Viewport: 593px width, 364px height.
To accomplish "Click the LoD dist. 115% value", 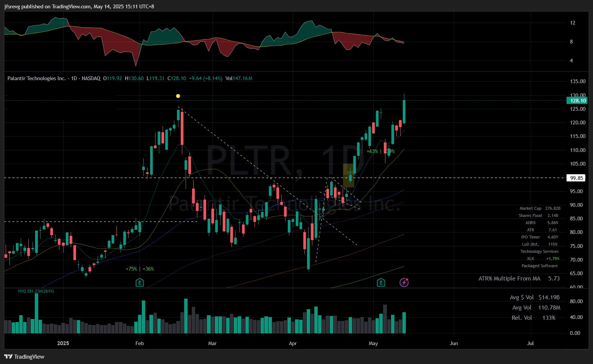I will (553, 244).
